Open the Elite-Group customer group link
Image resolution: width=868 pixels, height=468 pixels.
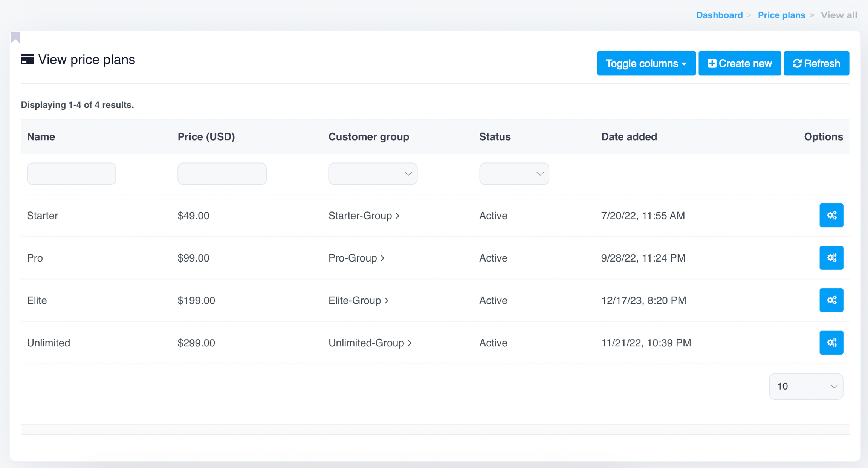(358, 300)
